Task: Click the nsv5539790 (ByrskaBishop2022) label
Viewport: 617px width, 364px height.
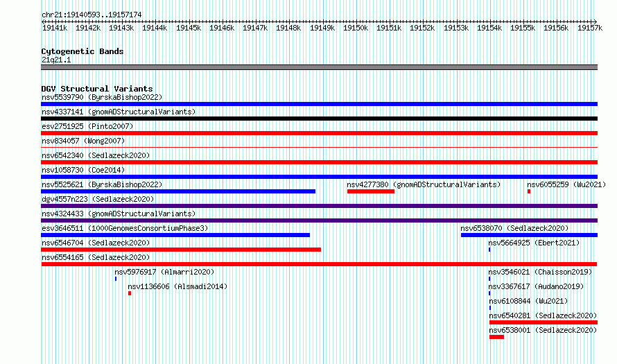Action: pos(102,97)
